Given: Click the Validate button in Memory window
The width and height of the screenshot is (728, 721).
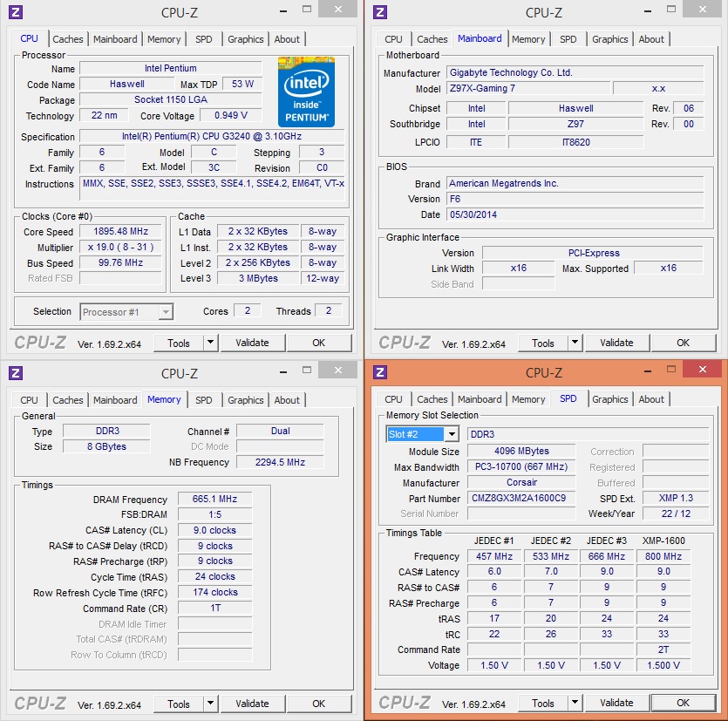Looking at the screenshot, I should click(252, 704).
